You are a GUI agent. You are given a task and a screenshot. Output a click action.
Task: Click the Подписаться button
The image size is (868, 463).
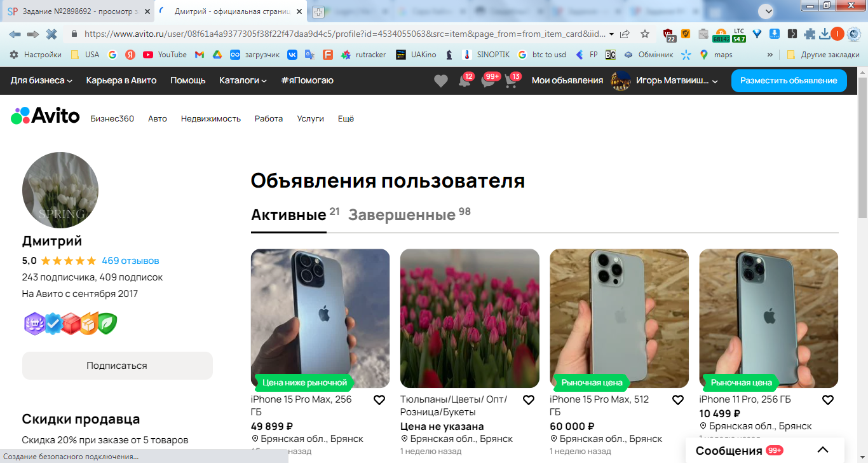click(x=117, y=366)
